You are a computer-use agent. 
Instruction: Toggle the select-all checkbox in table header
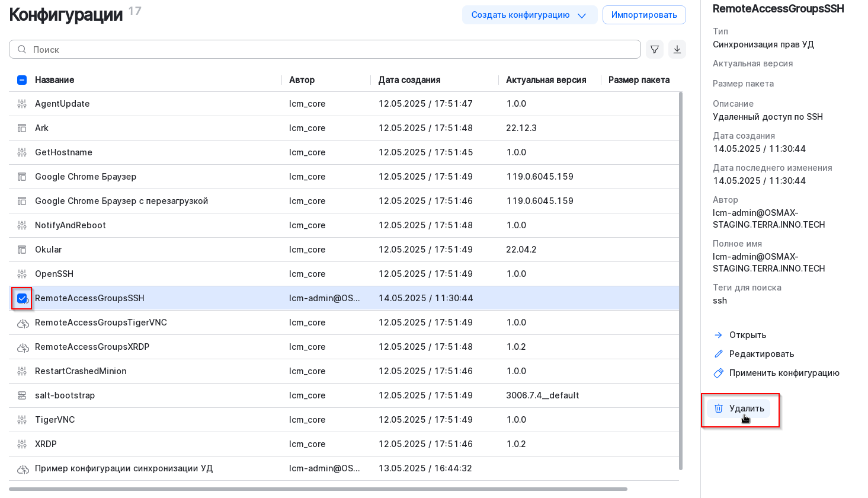click(x=21, y=79)
